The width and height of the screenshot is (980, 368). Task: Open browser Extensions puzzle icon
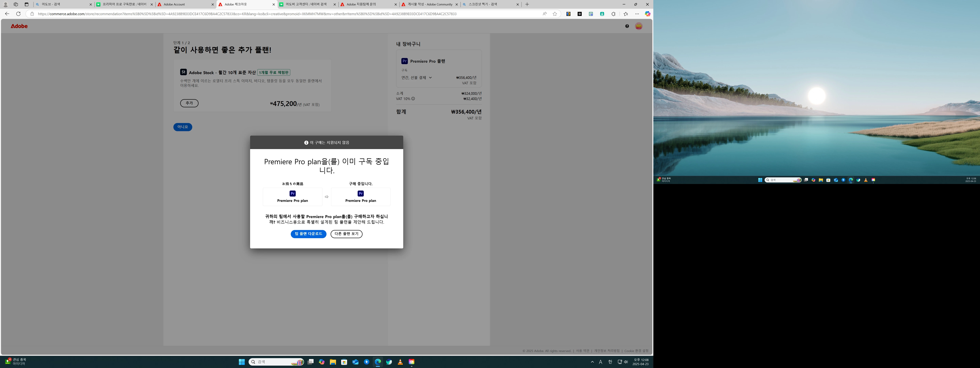613,14
